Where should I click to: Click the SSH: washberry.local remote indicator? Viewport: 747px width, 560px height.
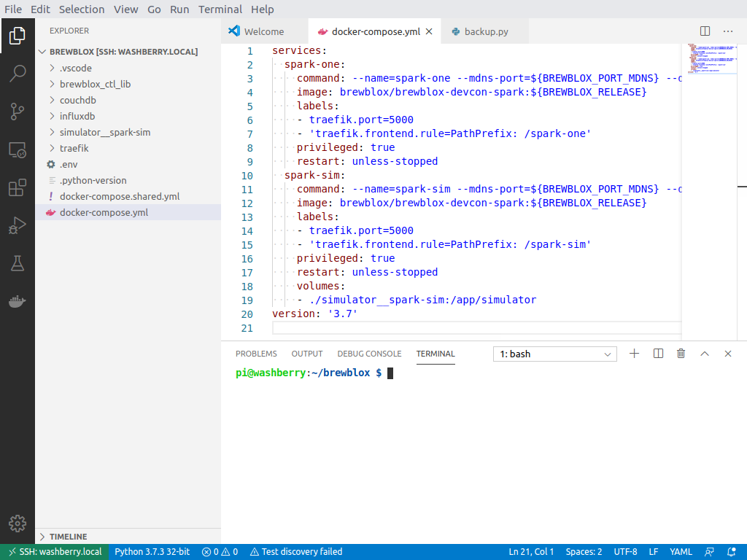54,552
